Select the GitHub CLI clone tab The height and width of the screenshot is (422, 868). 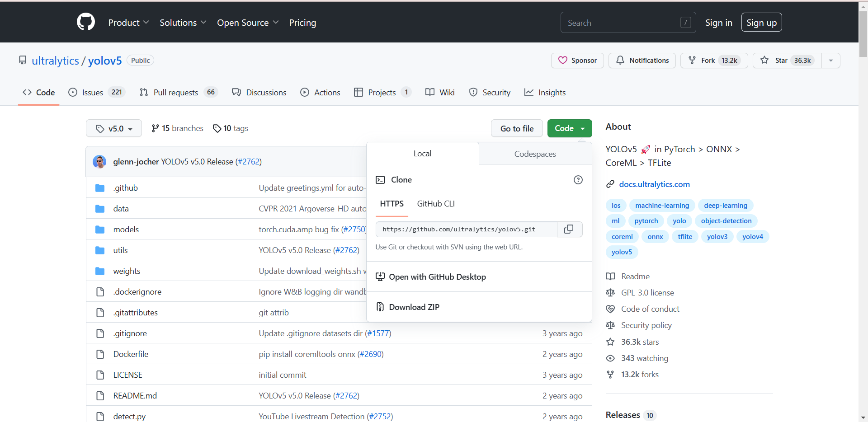point(436,204)
